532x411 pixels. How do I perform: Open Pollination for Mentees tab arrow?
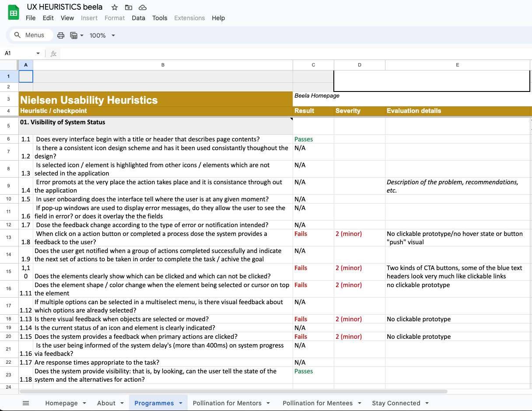(360, 403)
